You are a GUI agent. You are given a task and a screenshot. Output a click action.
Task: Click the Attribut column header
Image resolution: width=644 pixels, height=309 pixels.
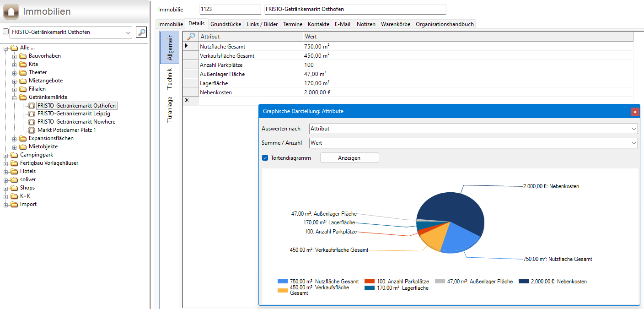click(251, 37)
